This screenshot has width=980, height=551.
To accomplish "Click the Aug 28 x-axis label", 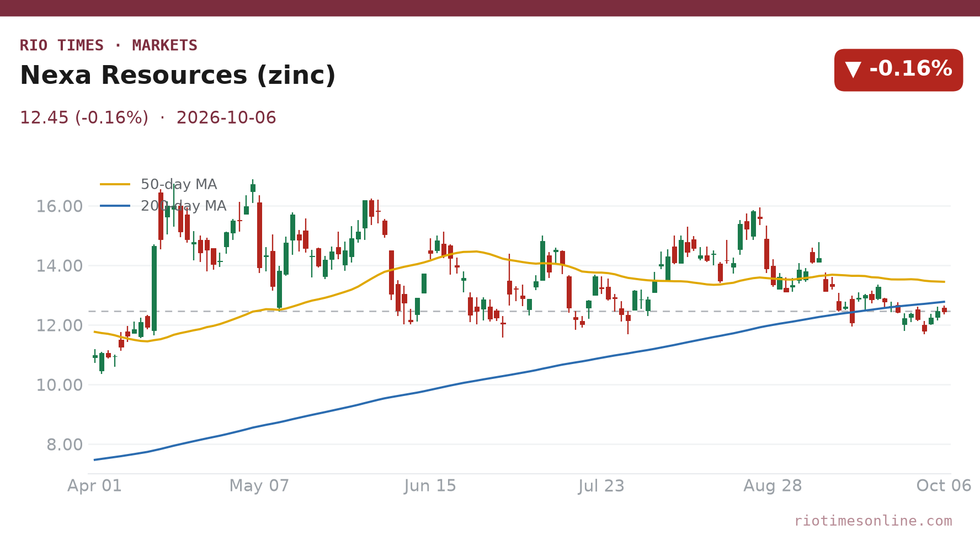I will coord(773,486).
